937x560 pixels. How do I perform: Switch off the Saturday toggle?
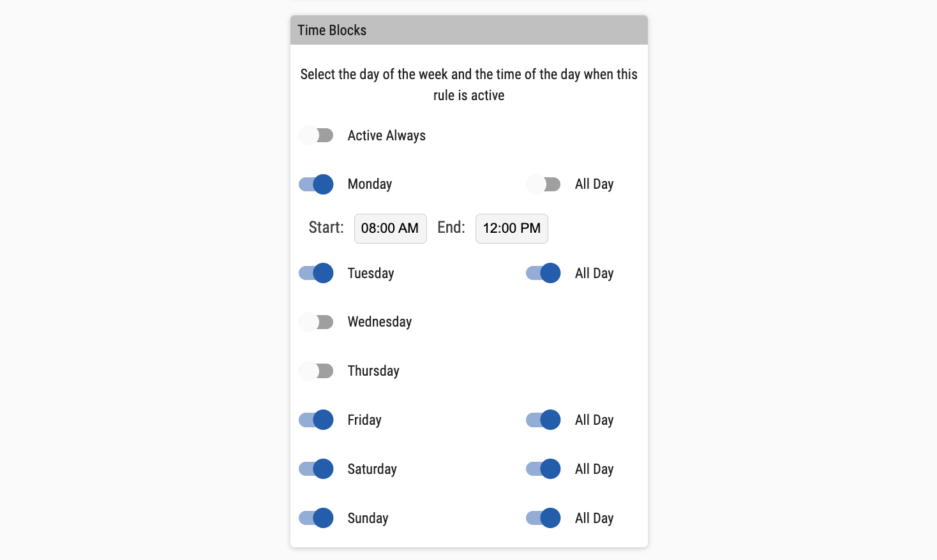pyautogui.click(x=316, y=469)
